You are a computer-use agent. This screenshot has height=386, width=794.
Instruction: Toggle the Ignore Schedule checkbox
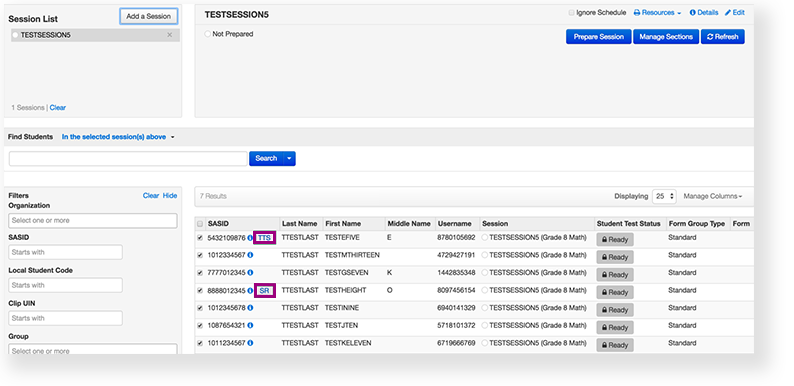click(571, 13)
